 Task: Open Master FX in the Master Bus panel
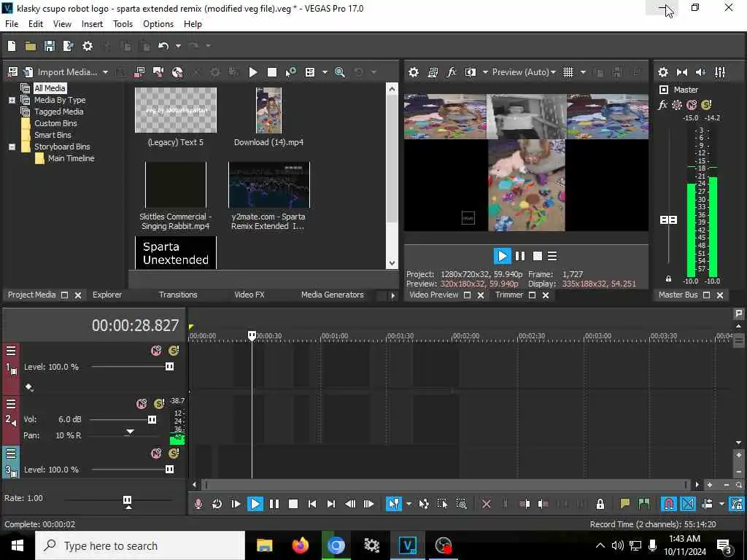click(662, 105)
